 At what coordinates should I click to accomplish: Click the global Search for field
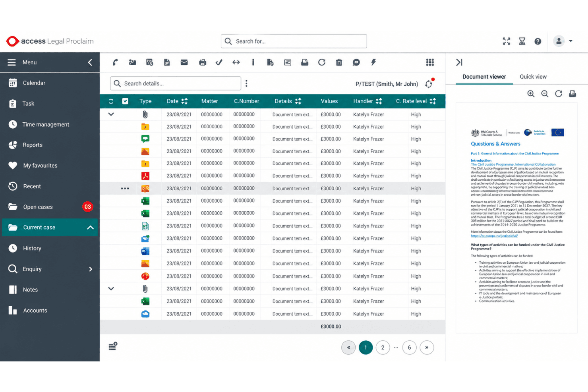294,41
